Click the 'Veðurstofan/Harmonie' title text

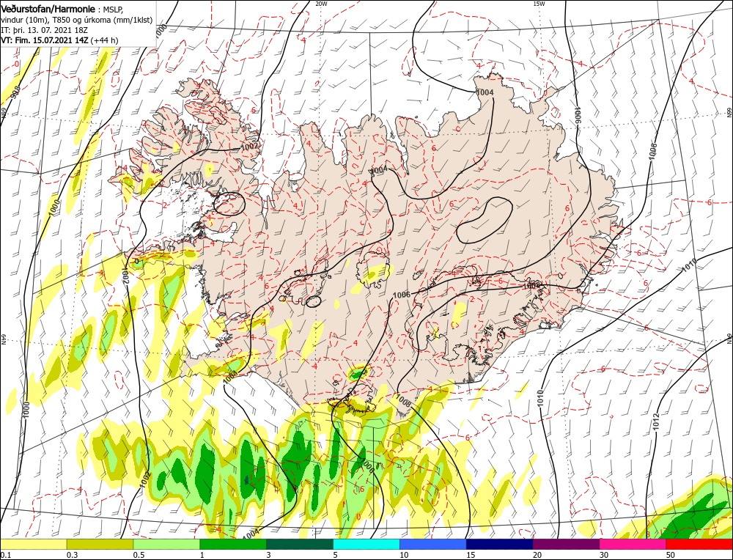[48, 9]
